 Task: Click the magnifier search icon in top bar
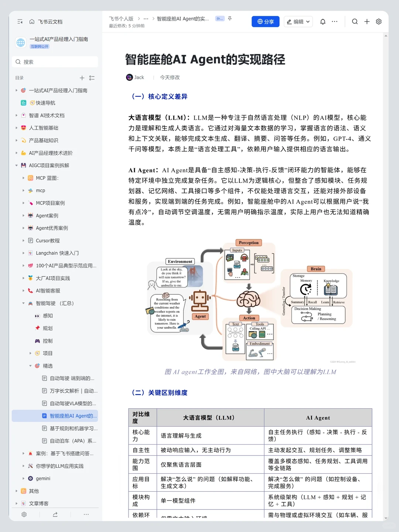point(355,22)
